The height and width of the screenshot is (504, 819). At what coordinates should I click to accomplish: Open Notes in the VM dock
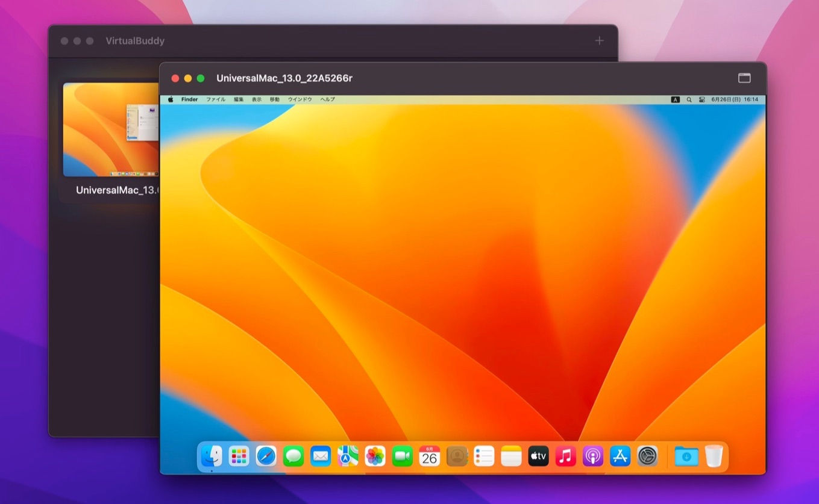(x=511, y=456)
